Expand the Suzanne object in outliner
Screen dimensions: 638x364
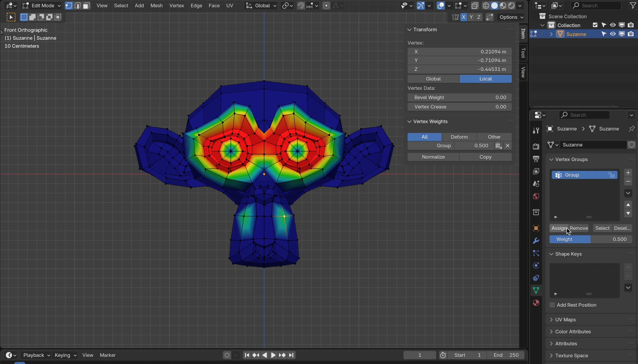551,34
